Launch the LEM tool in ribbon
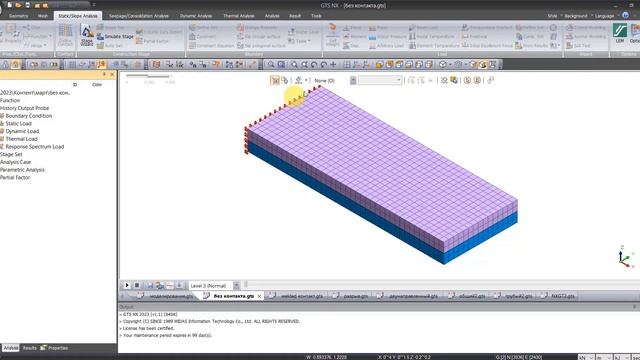This screenshot has height=360, width=640. tap(620, 33)
